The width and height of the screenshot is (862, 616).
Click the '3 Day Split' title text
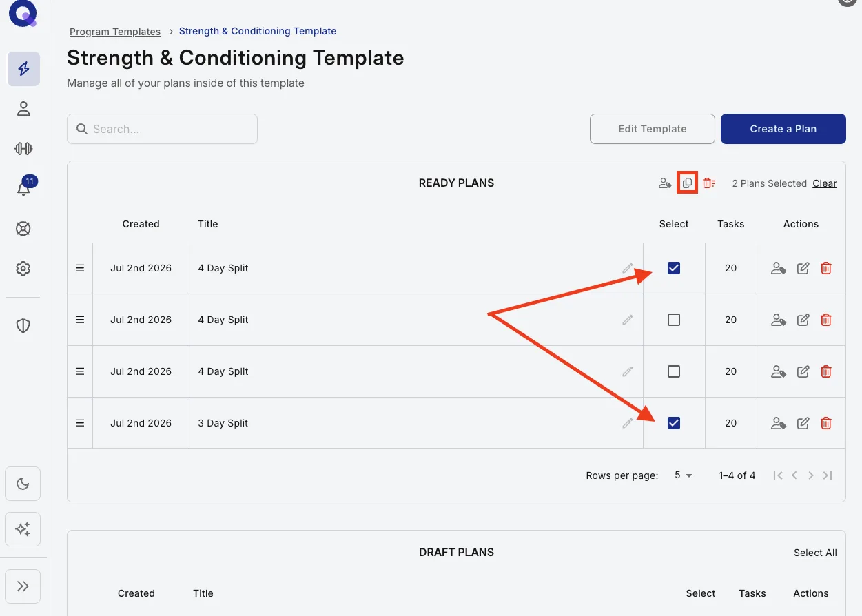(x=223, y=423)
